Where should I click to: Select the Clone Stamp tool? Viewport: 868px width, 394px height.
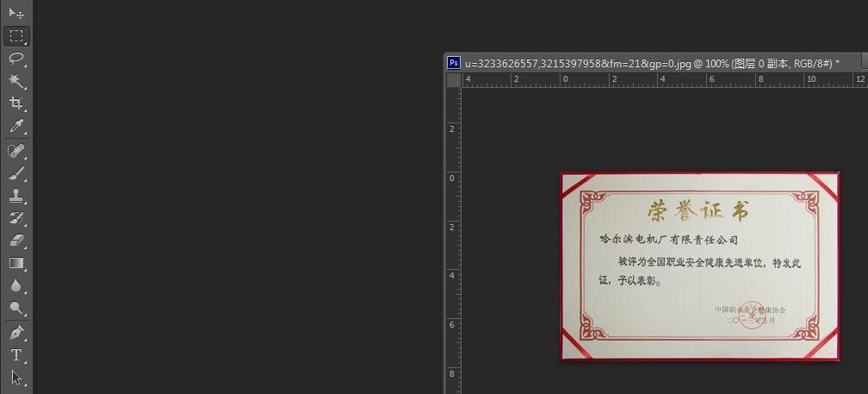click(16, 196)
